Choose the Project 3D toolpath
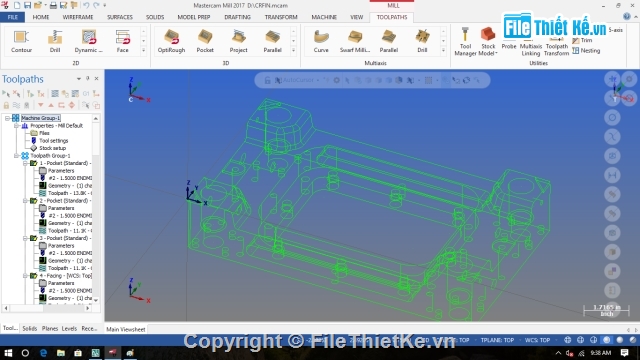640x360 pixels. 238,41
